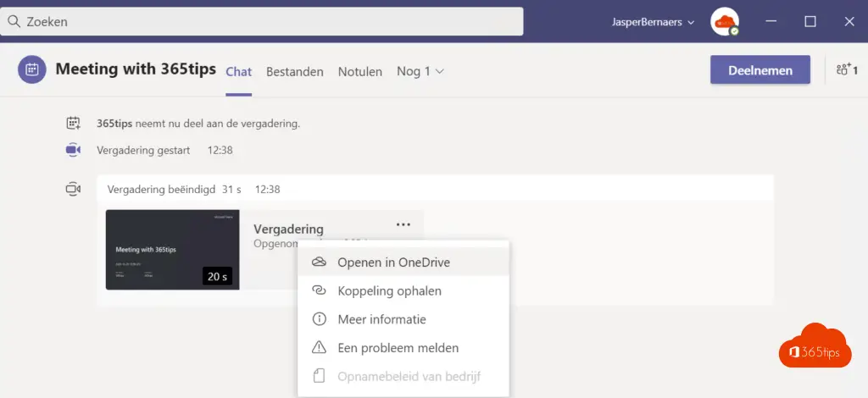This screenshot has height=398, width=868.
Task: Select 'Een probleem melden' from menu
Action: click(x=398, y=347)
